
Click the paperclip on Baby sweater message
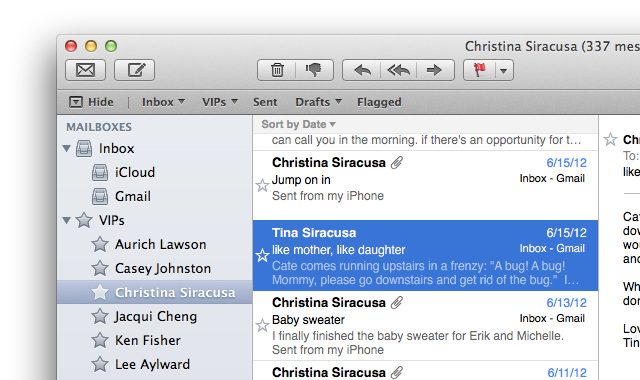coord(397,302)
